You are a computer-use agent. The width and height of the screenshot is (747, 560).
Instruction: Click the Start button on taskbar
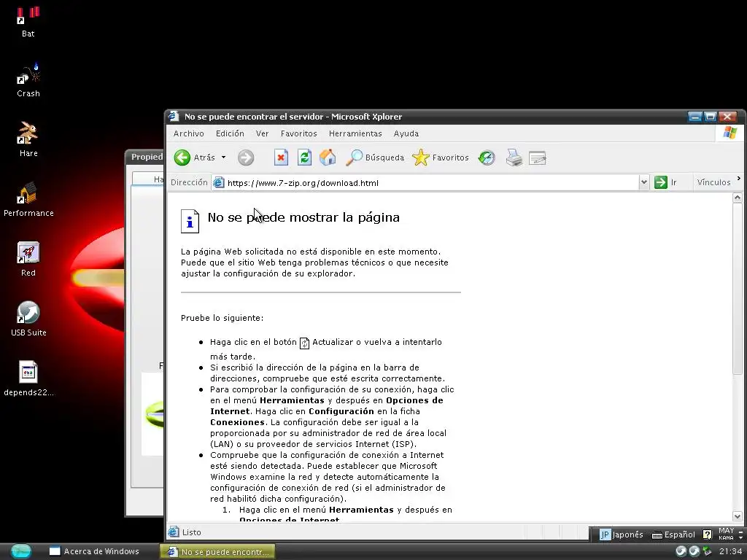pos(21,551)
